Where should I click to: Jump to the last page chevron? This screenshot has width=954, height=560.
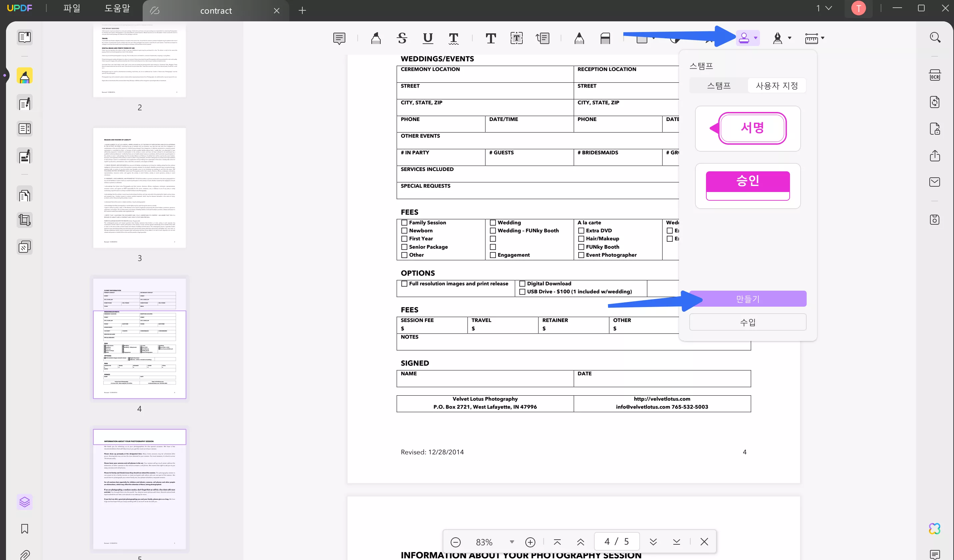(x=677, y=542)
